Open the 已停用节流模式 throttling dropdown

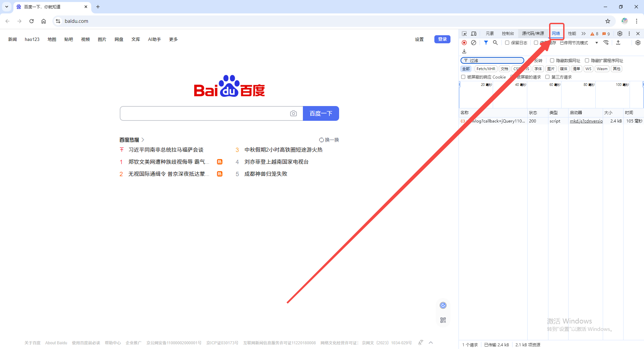pos(579,43)
